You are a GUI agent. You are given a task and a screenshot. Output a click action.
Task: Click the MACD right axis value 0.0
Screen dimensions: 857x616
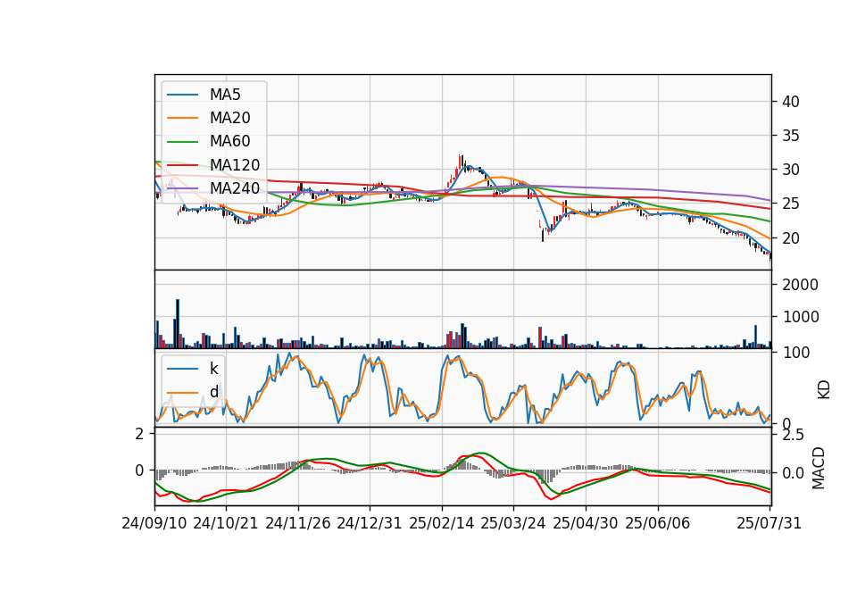pyautogui.click(x=793, y=473)
